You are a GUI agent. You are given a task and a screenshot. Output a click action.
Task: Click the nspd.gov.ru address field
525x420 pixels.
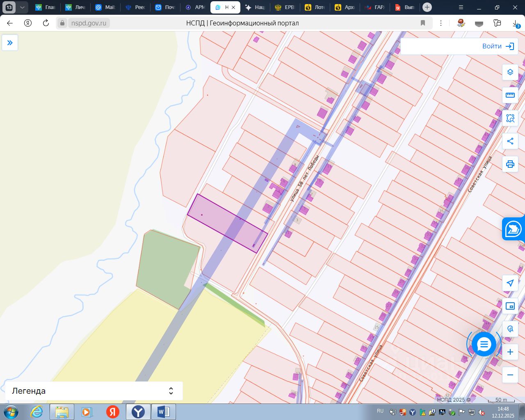point(89,23)
